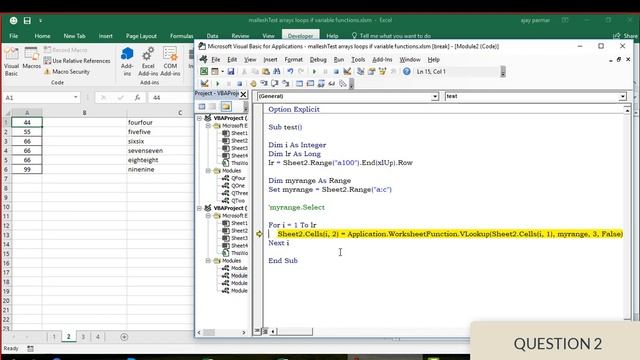Click the Undo icon in VBA toolbar

point(290,71)
